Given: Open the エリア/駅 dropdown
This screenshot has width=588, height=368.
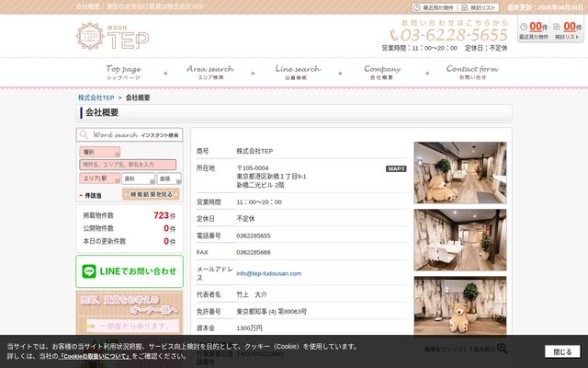Looking at the screenshot, I should [100, 178].
